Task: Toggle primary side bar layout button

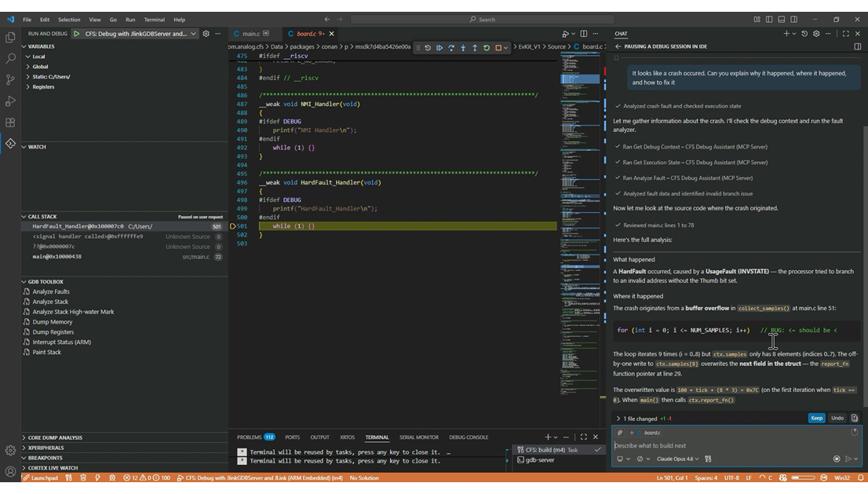Action: tap(769, 20)
